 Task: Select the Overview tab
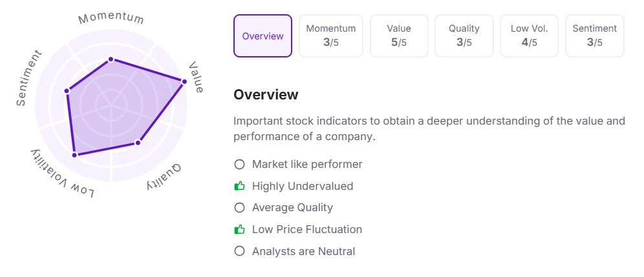coord(263,36)
